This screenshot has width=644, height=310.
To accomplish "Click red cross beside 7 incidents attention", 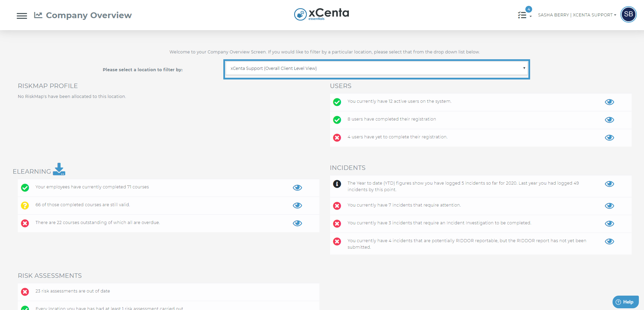I will [337, 206].
